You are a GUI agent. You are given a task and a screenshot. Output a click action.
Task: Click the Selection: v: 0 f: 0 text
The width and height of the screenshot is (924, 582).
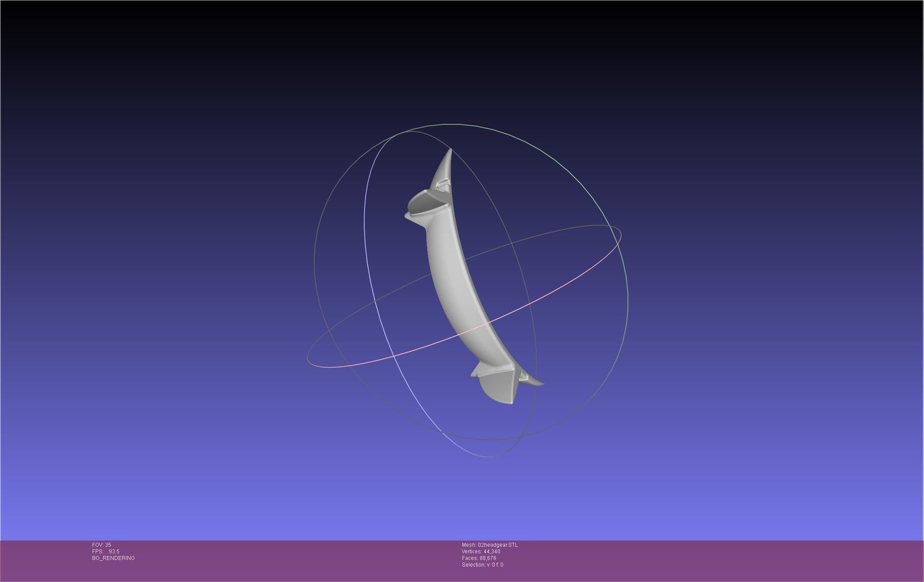[482, 565]
